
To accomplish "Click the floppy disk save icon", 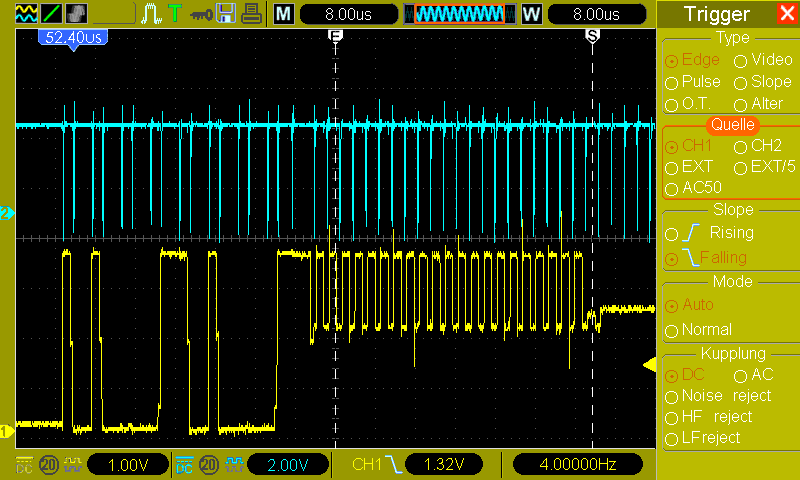I will (226, 14).
